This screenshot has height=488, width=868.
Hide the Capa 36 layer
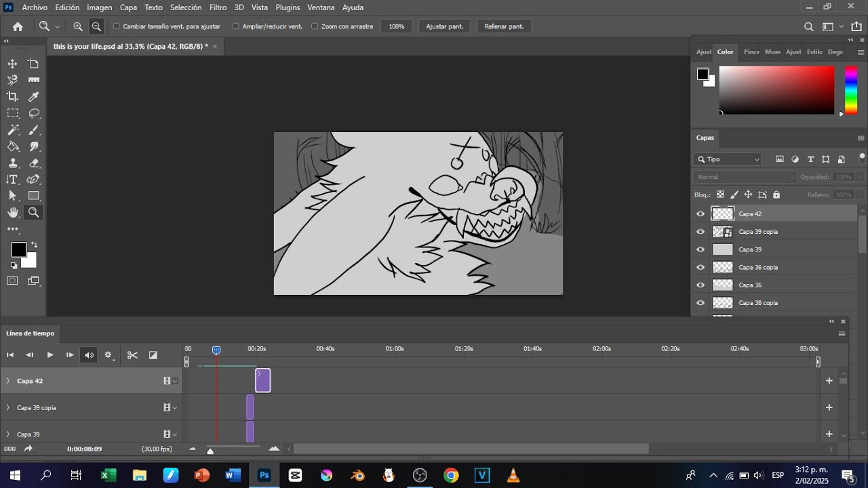click(701, 285)
